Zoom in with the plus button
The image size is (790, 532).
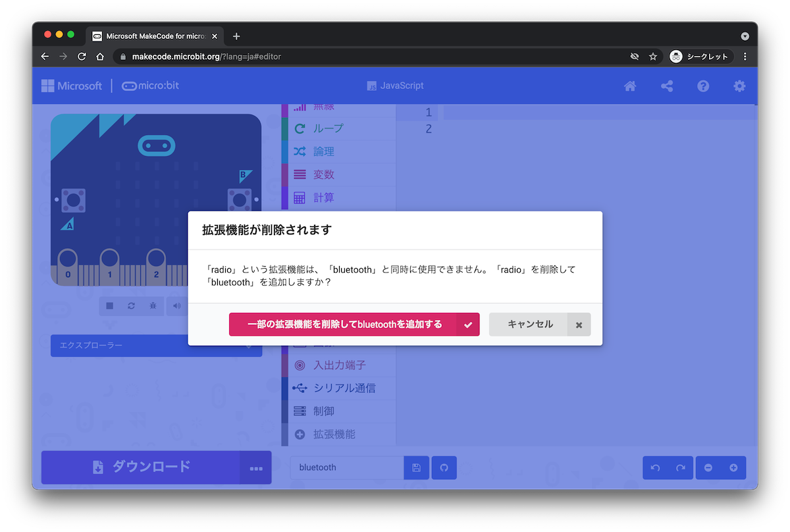pyautogui.click(x=733, y=467)
